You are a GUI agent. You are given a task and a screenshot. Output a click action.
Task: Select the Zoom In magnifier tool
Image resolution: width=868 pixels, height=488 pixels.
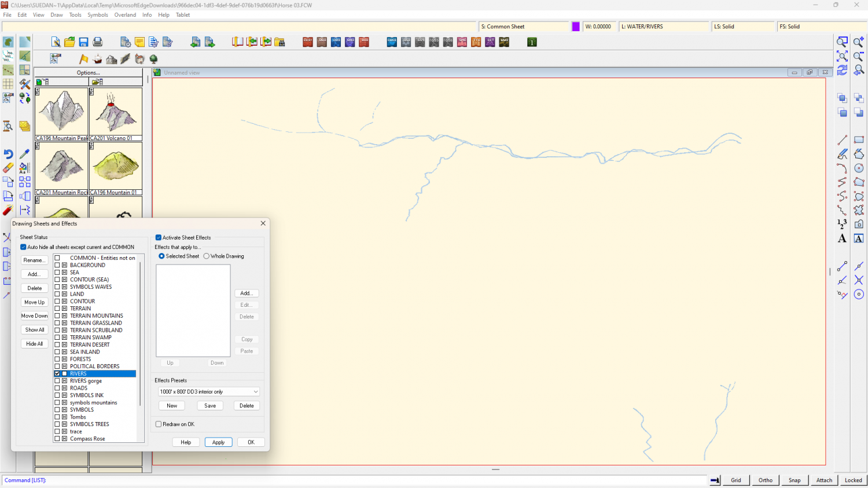(859, 42)
